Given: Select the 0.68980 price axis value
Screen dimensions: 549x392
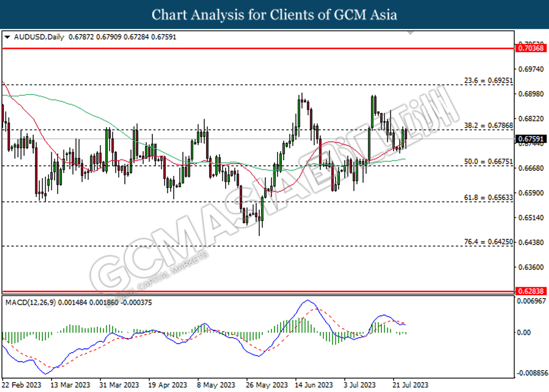Looking at the screenshot, I should click(531, 94).
